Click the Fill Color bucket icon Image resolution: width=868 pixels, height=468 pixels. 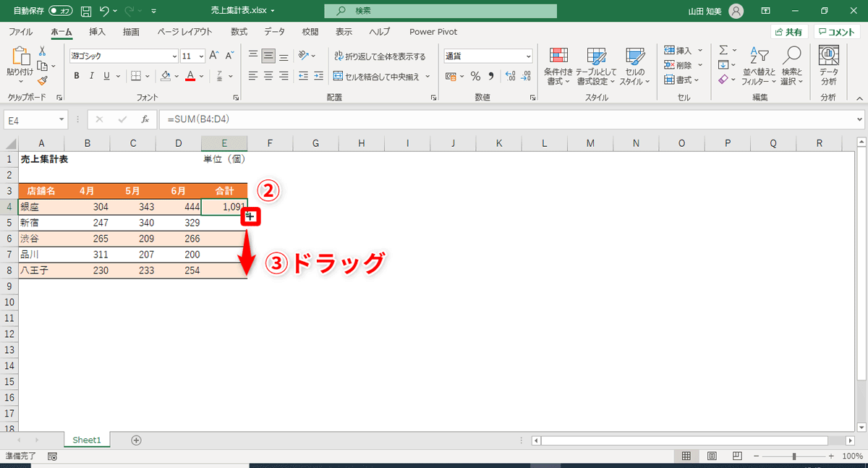(x=165, y=76)
